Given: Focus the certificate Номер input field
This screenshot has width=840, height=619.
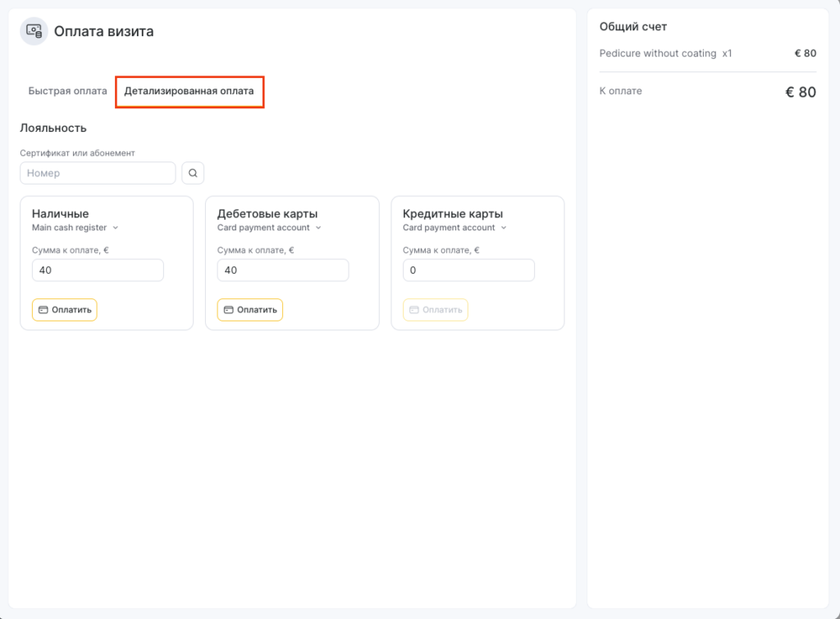Looking at the screenshot, I should pyautogui.click(x=98, y=173).
